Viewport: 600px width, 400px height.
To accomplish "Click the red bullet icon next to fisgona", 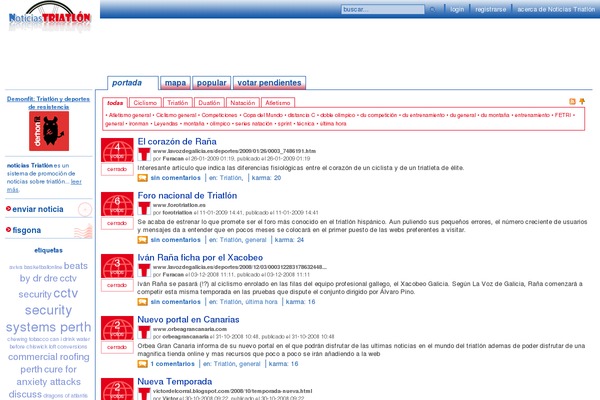I will [x=8, y=230].
